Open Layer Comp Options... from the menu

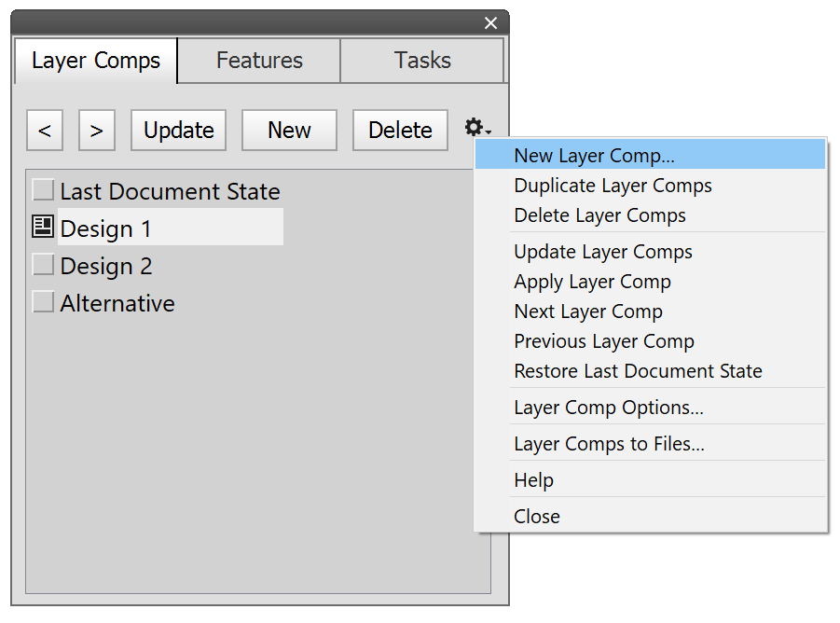click(x=608, y=408)
